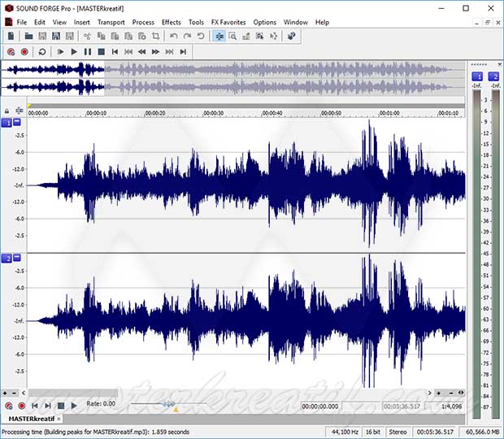
Task: Create a new file with the New icon
Action: tap(11, 36)
